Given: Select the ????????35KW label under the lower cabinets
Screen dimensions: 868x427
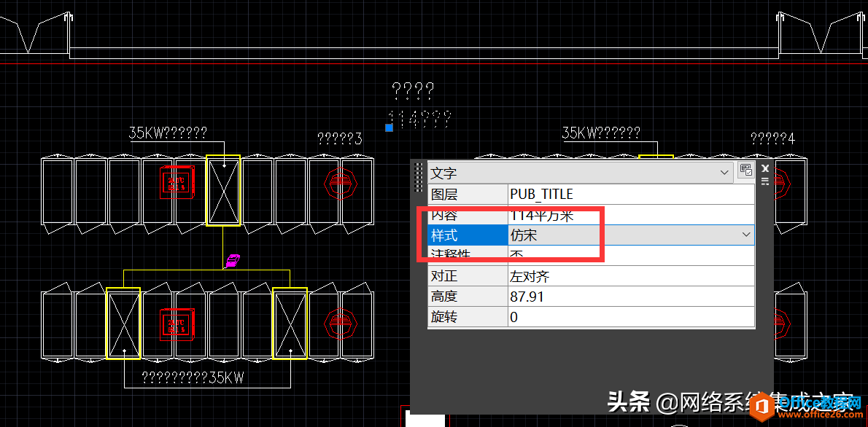Looking at the screenshot, I should 193,377.
